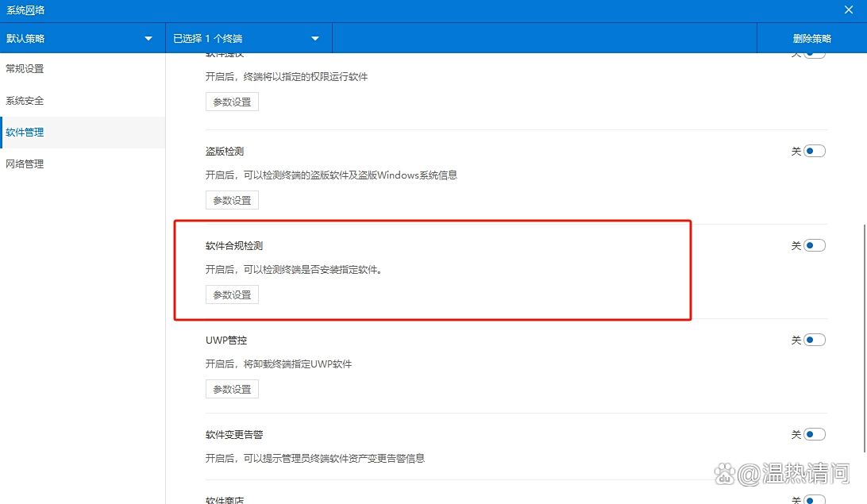The height and width of the screenshot is (504, 867).
Task: Toggle the 软件商店 switch at bottom
Action: pos(814,499)
